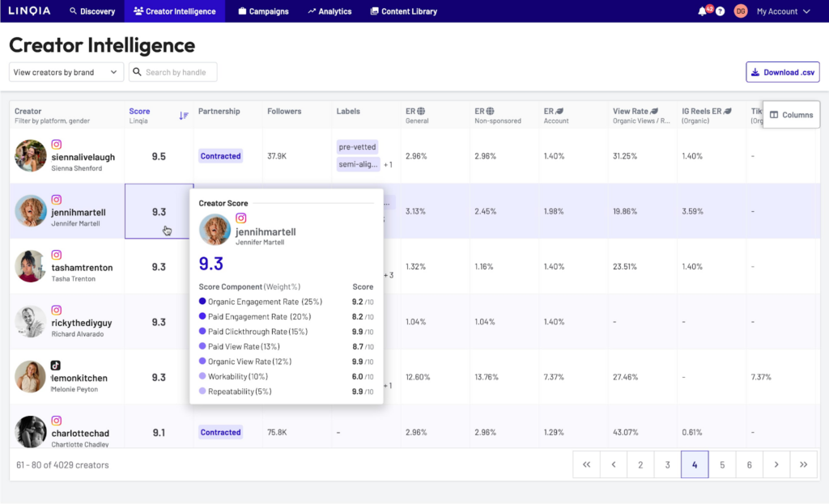829x504 pixels.
Task: Click the notifications bell icon
Action: click(702, 11)
